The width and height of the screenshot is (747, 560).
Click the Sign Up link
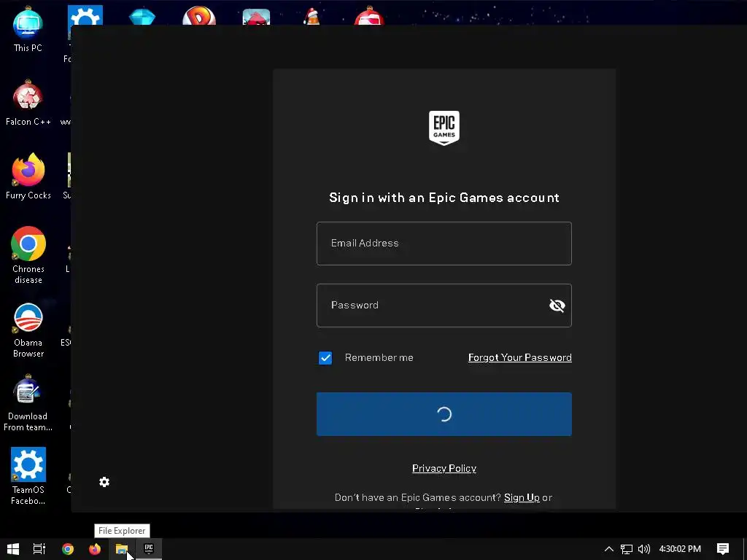(522, 497)
